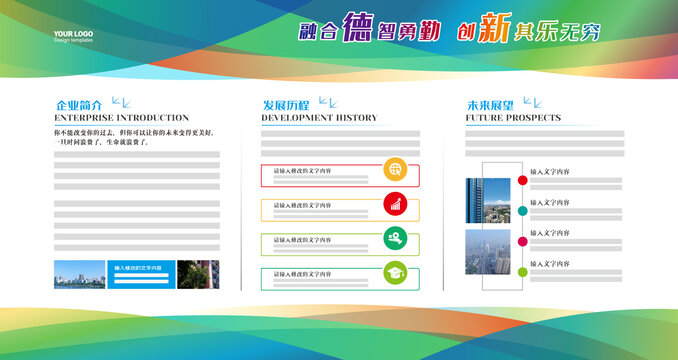Select the teal timeline dot
678x360 pixels.
click(x=523, y=211)
